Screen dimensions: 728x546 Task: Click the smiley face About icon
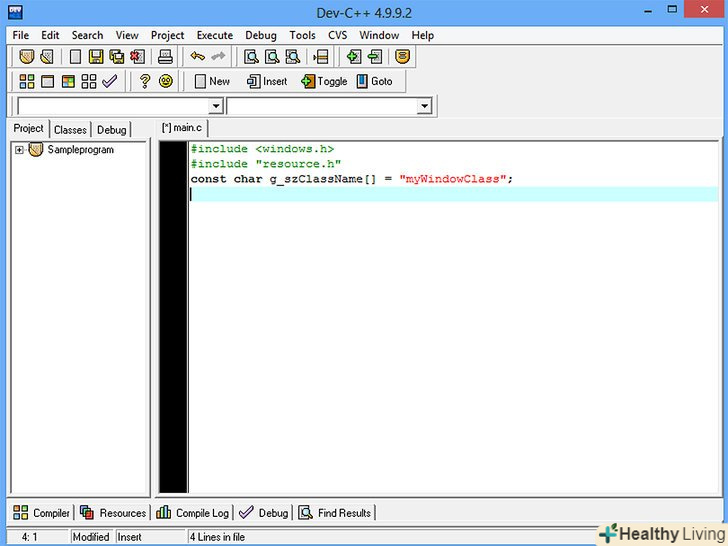tap(166, 81)
